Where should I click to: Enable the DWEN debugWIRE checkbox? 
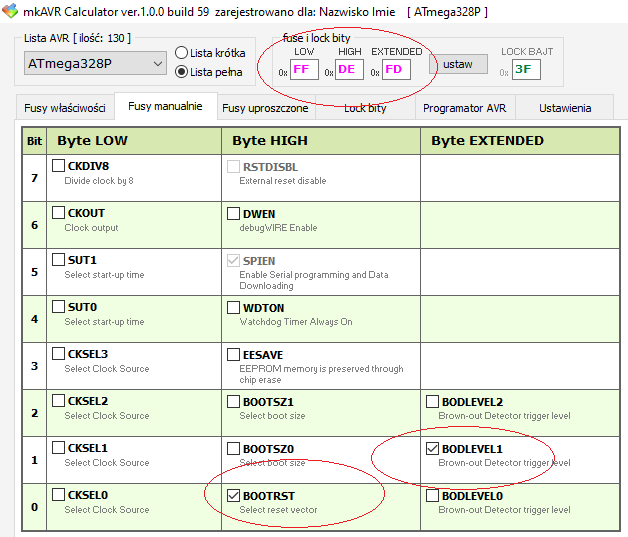click(233, 213)
